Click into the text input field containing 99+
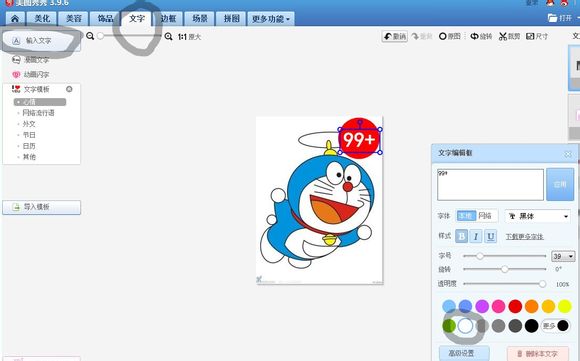Viewport: 580px width, 361px height. [x=490, y=185]
